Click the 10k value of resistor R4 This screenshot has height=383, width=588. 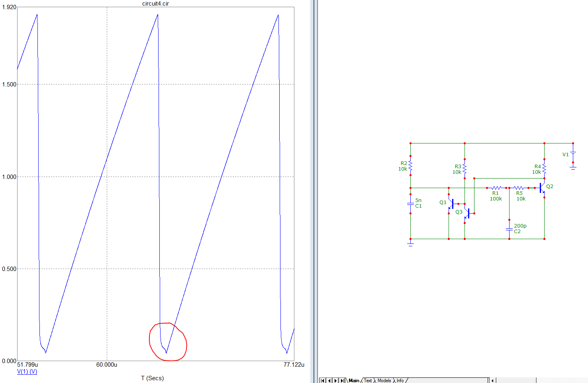537,172
